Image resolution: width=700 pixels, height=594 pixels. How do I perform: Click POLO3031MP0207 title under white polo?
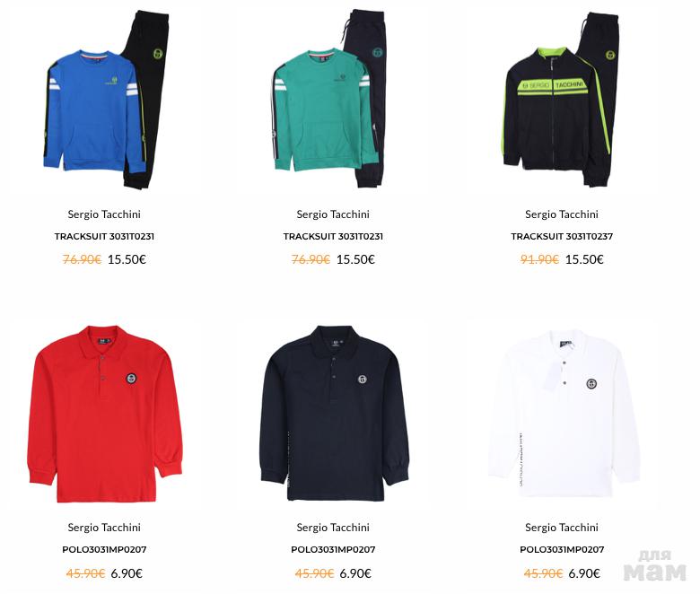point(562,550)
